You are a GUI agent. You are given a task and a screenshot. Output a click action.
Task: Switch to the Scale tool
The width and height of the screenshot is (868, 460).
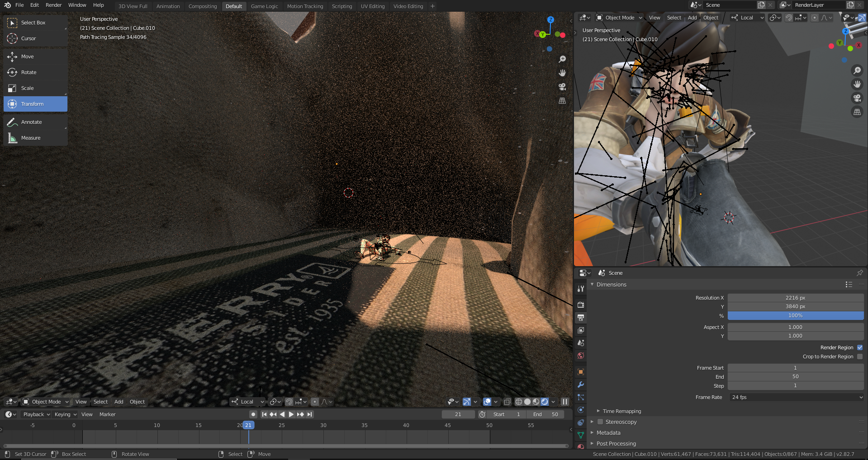tap(35, 88)
